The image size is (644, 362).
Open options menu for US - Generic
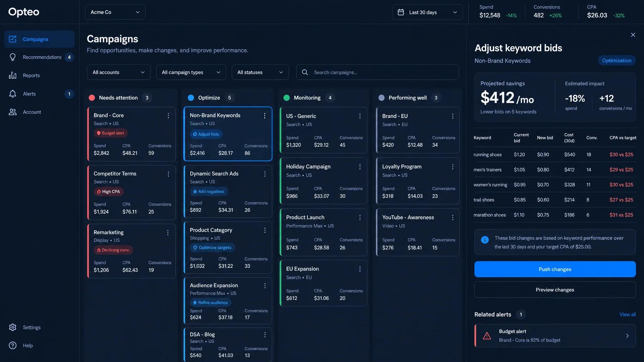[x=360, y=116]
